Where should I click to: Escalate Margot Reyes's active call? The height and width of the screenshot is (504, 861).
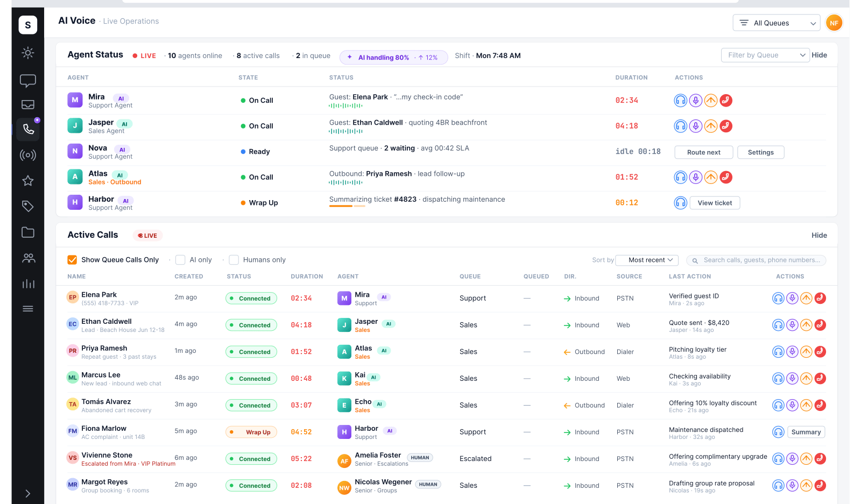pos(806,485)
